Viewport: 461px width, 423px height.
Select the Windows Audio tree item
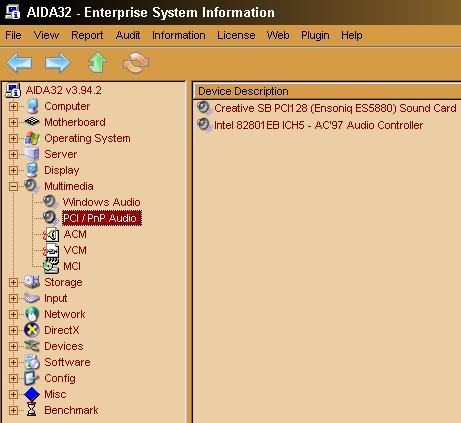(101, 202)
